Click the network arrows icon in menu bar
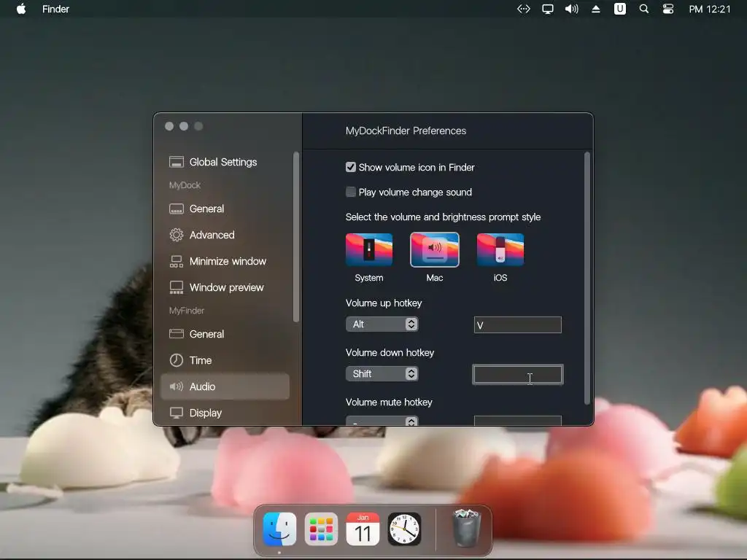Image resolution: width=747 pixels, height=560 pixels. point(524,9)
